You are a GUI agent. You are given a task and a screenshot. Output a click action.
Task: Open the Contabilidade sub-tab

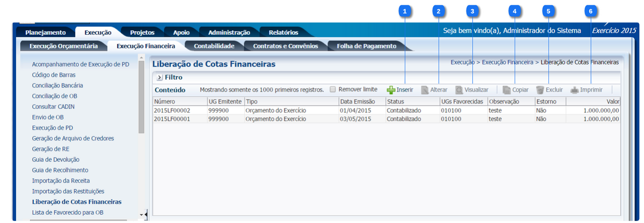pyautogui.click(x=214, y=46)
